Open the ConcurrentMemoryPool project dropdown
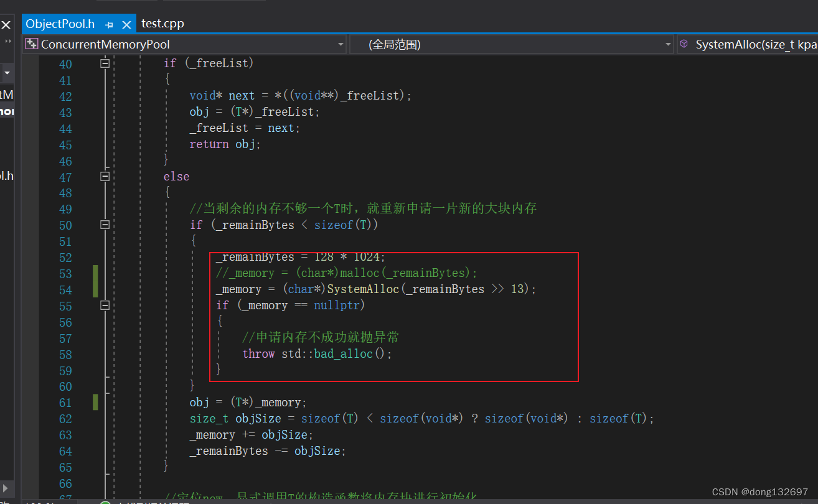 point(341,44)
